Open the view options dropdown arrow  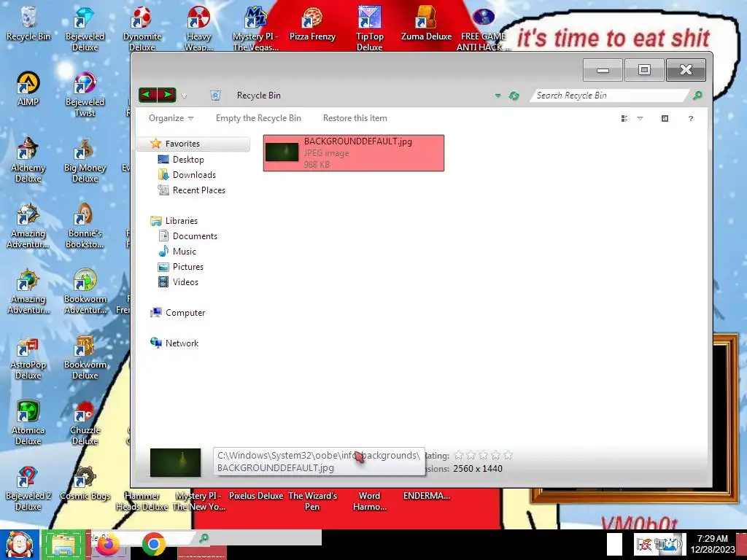tap(640, 119)
